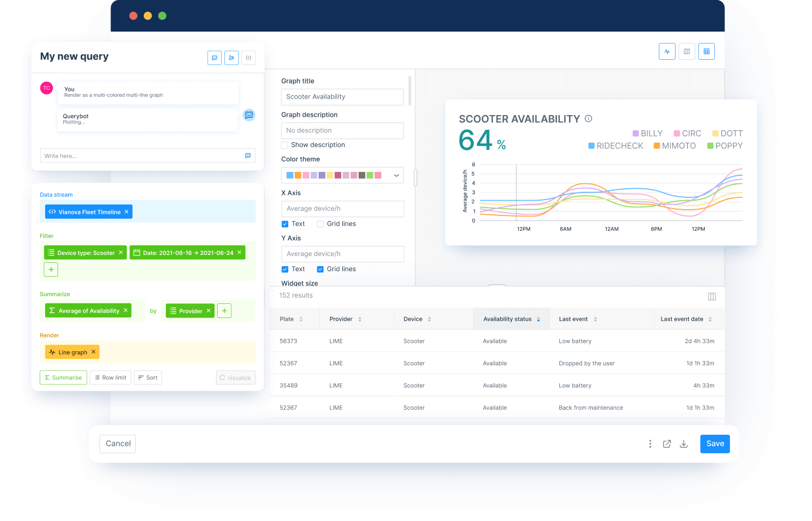
Task: Sort table by Availability status column
Action: coord(538,319)
